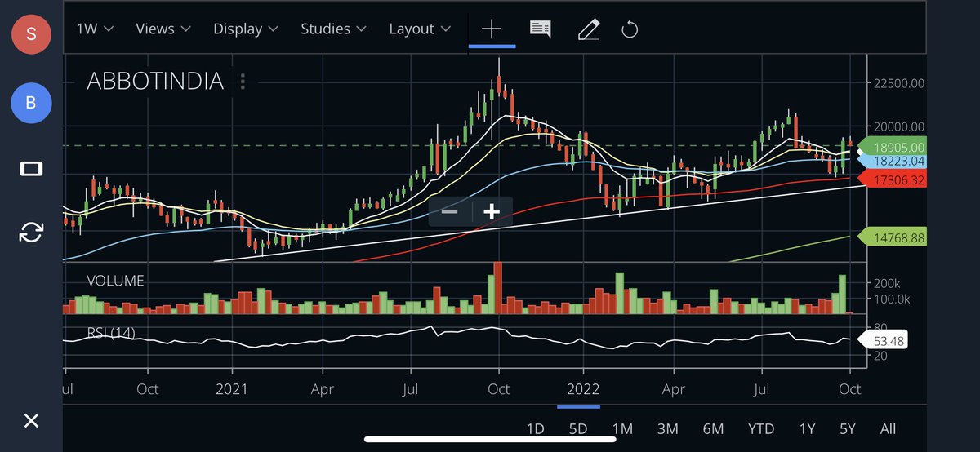Open the chart comments icon
The image size is (980, 452).
[x=540, y=29]
